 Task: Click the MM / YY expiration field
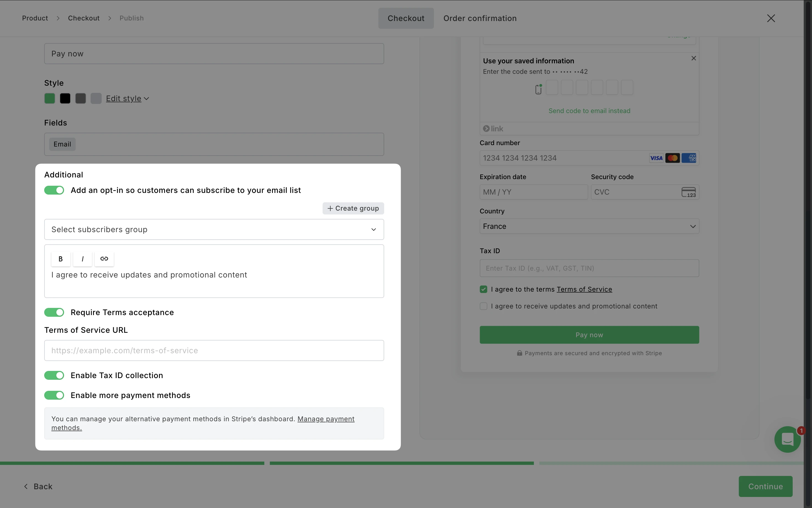tap(534, 192)
